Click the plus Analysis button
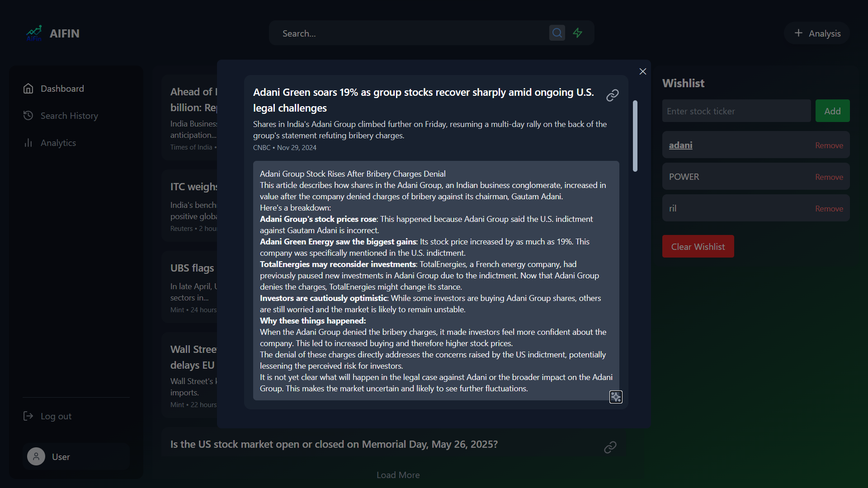 817,33
